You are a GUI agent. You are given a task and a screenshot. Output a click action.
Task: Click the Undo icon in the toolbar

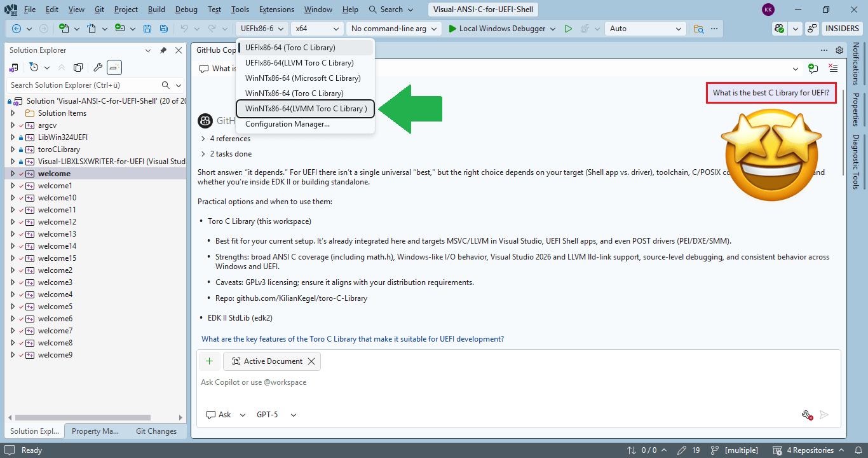click(184, 28)
